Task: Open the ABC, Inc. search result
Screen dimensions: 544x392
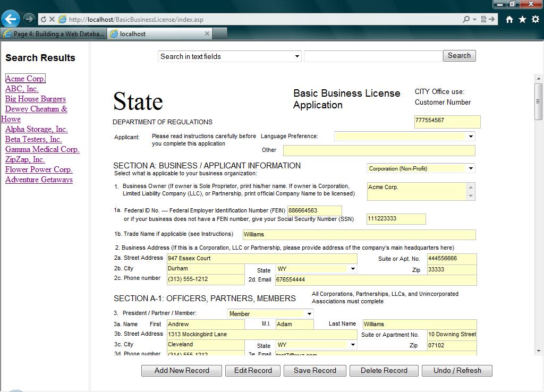Action: click(x=21, y=89)
